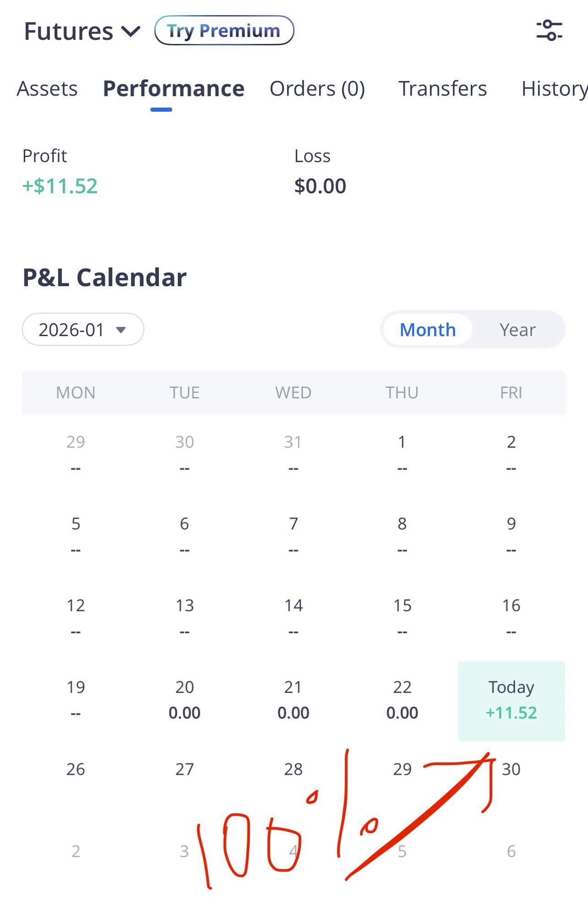Open the Orders (0) tab
This screenshot has height=919, width=588.
tap(317, 89)
